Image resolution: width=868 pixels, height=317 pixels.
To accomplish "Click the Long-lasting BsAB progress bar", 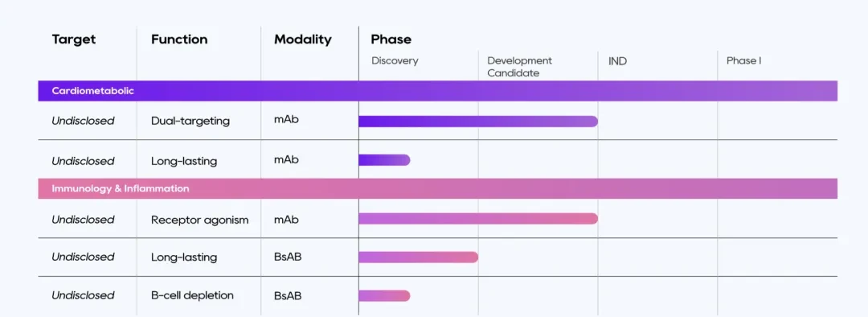I will 419,257.
